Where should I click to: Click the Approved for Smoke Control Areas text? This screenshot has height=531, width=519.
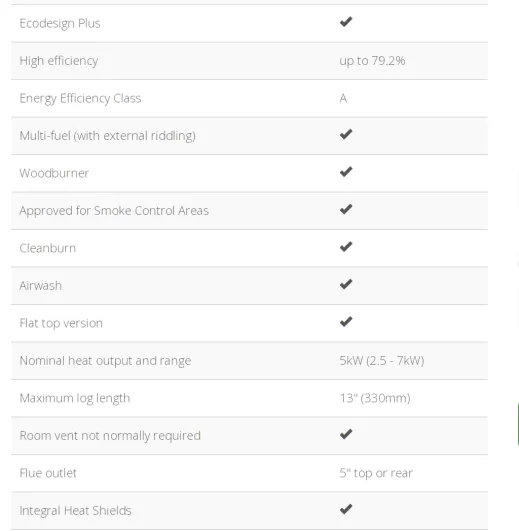[114, 211]
